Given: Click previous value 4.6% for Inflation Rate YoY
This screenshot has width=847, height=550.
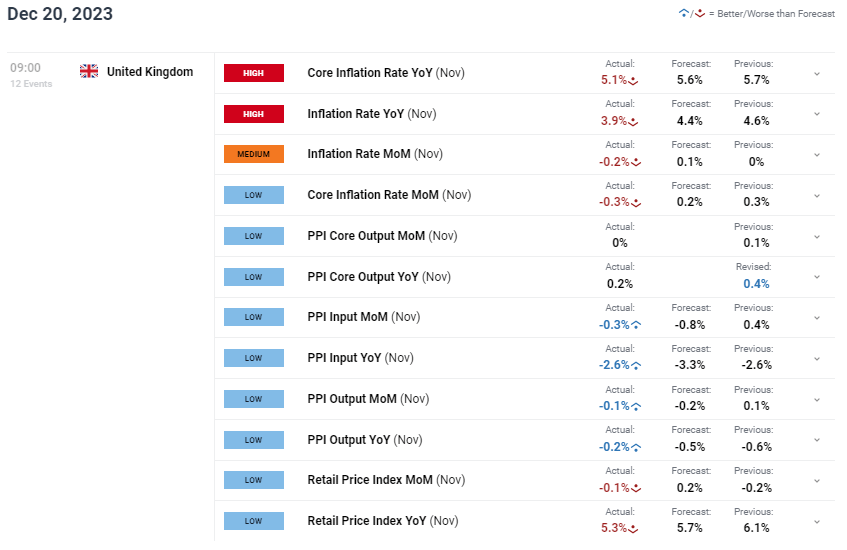Looking at the screenshot, I should tap(756, 121).
